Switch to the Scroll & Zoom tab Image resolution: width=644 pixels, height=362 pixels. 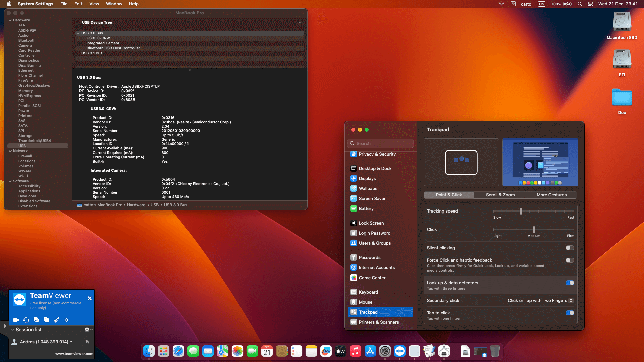coord(500,195)
